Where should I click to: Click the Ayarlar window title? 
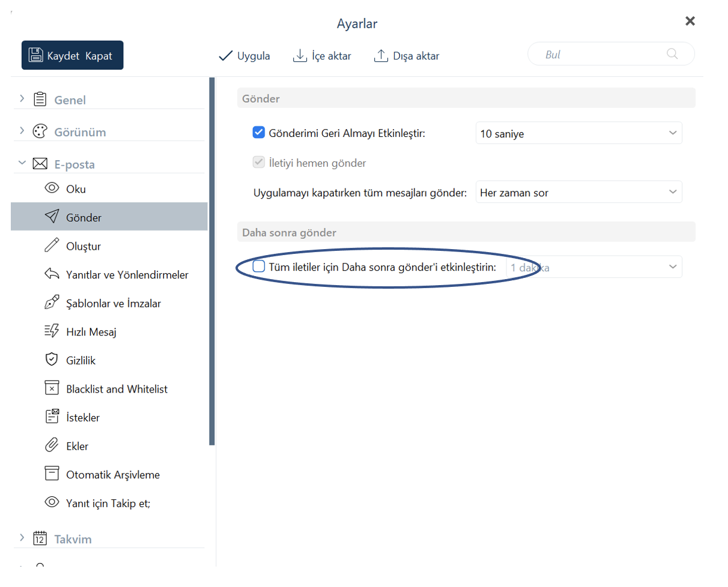pyautogui.click(x=357, y=24)
